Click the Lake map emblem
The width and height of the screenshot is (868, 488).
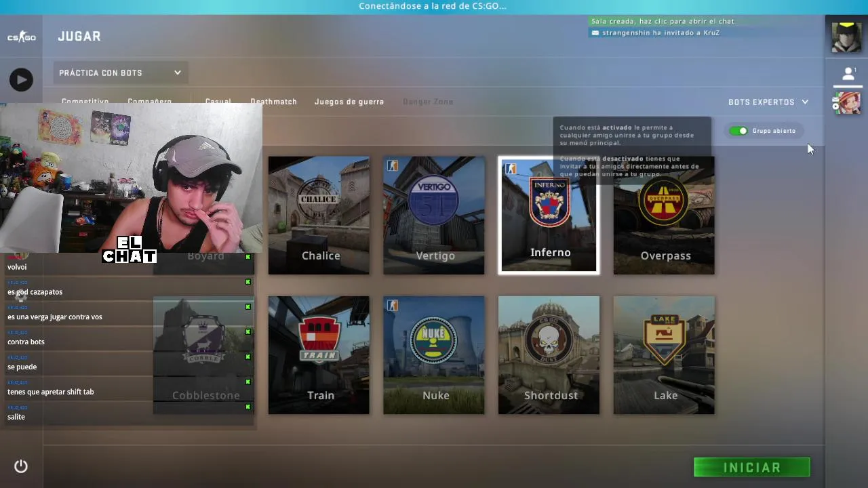point(664,339)
